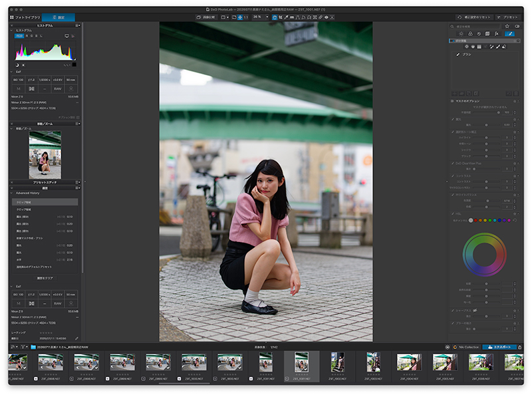Switch to the PhotoLibrary tab
The image size is (532, 395).
(x=25, y=17)
